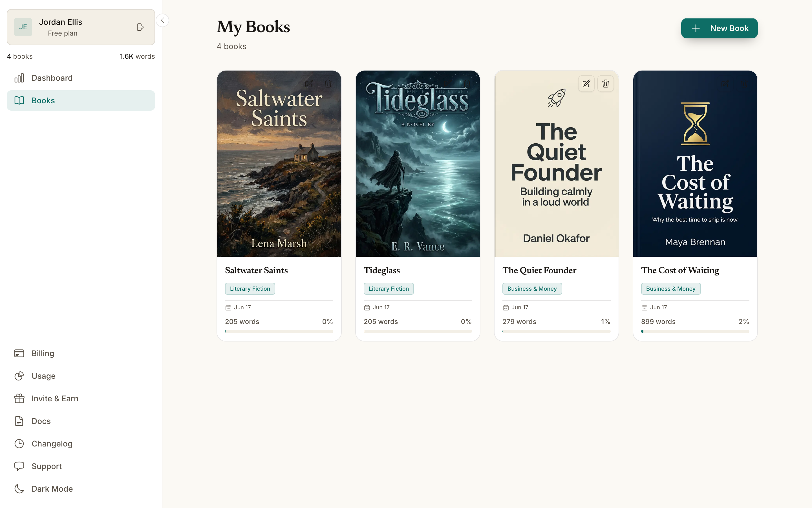Click the Books open-book icon

point(19,100)
